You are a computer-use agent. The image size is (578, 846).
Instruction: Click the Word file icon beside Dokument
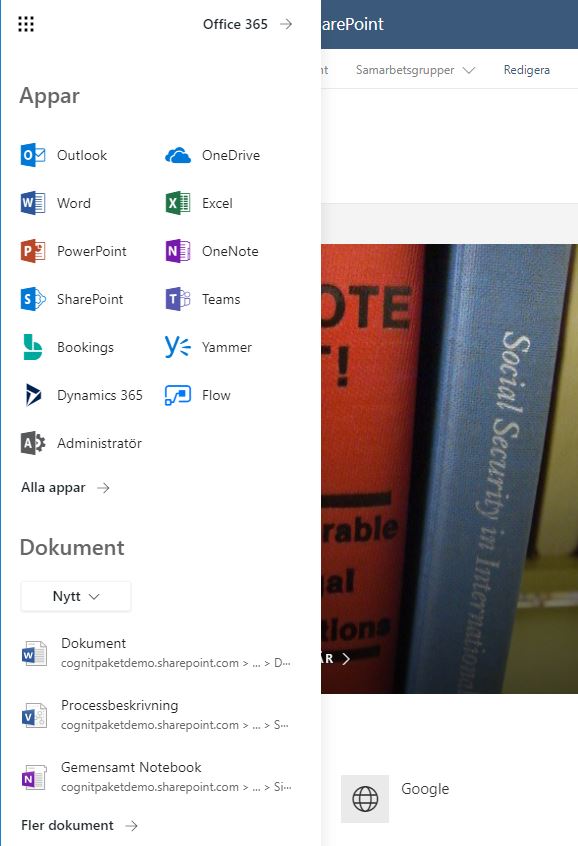[33, 653]
